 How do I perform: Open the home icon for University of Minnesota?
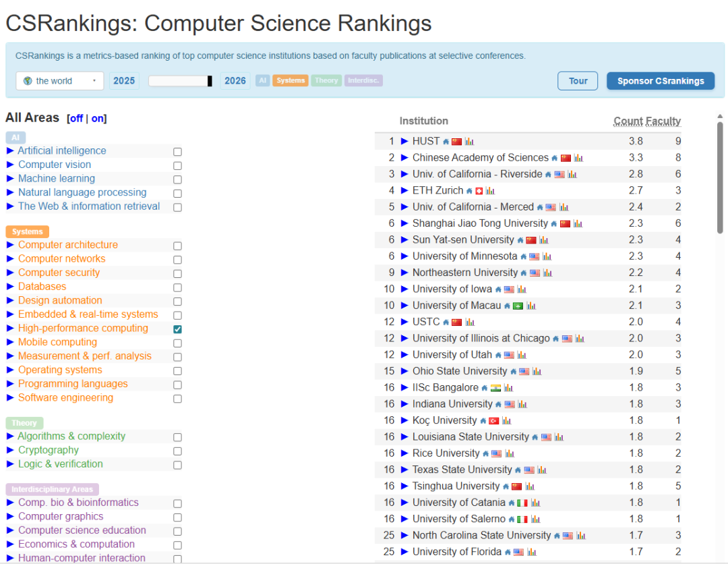[523, 256]
